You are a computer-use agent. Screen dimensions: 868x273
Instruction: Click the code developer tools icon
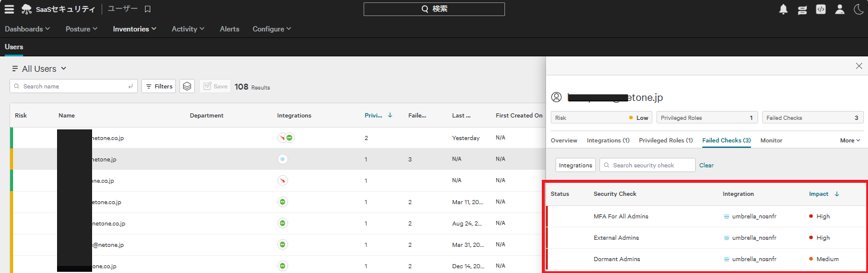pos(820,9)
